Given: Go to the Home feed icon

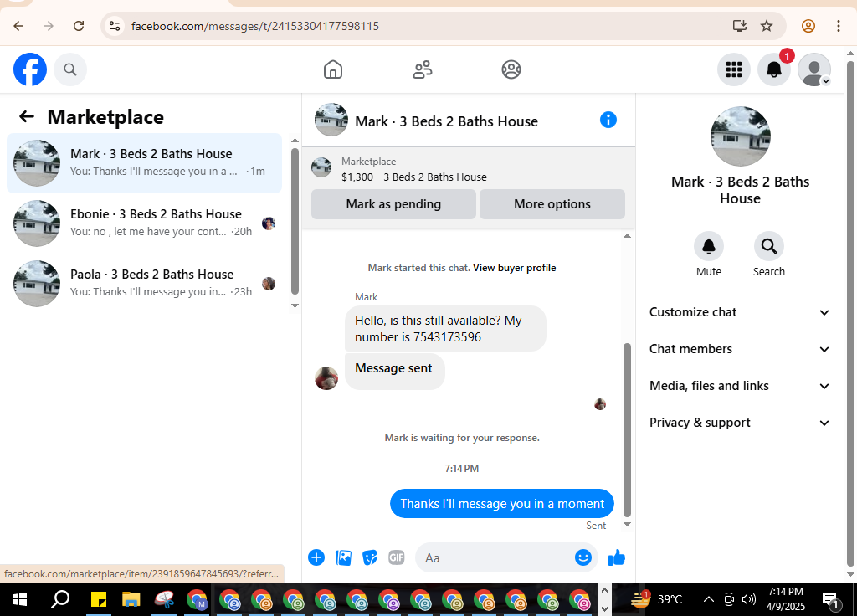Looking at the screenshot, I should coord(333,69).
